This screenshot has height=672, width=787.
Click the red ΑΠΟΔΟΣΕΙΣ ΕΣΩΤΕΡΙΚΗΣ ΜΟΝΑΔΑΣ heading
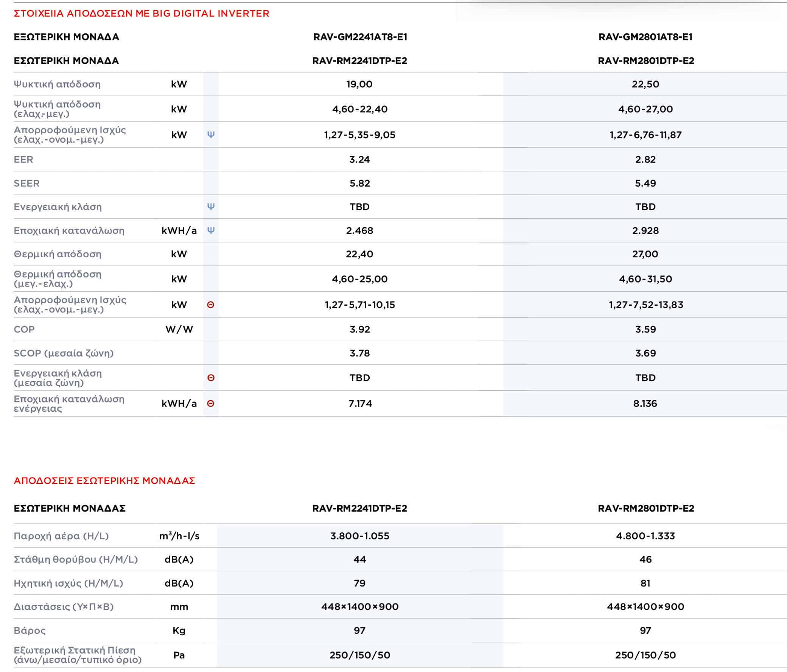click(x=104, y=481)
